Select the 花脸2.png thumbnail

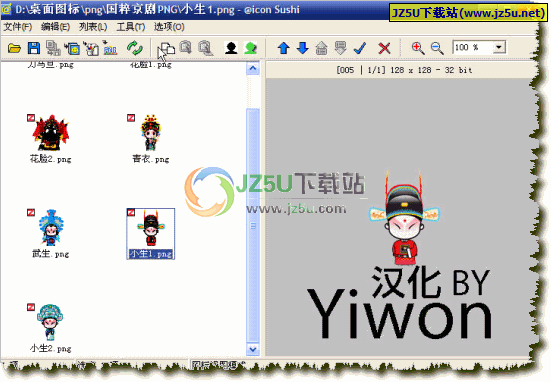51,133
